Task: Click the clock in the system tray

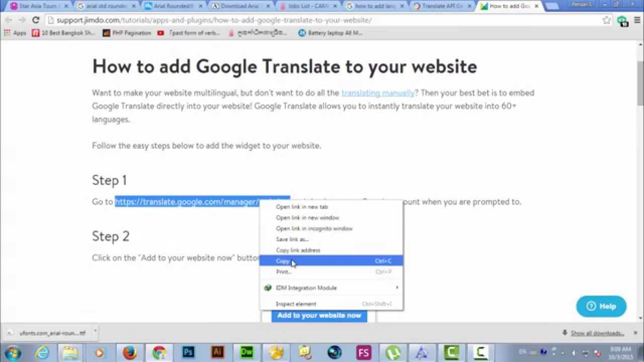Action: (x=620, y=352)
